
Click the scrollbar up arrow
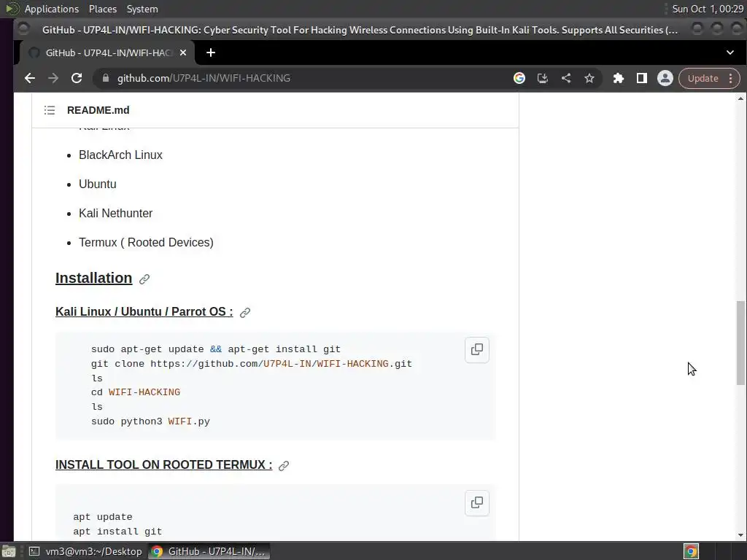[x=740, y=98]
